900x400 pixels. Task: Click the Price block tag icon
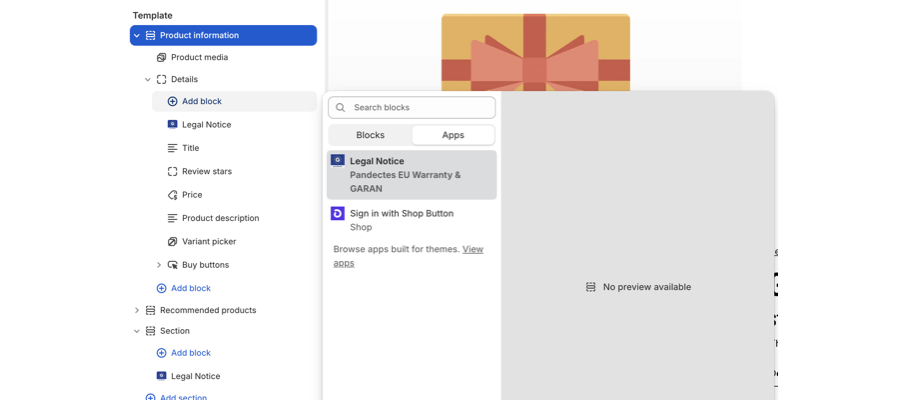172,195
